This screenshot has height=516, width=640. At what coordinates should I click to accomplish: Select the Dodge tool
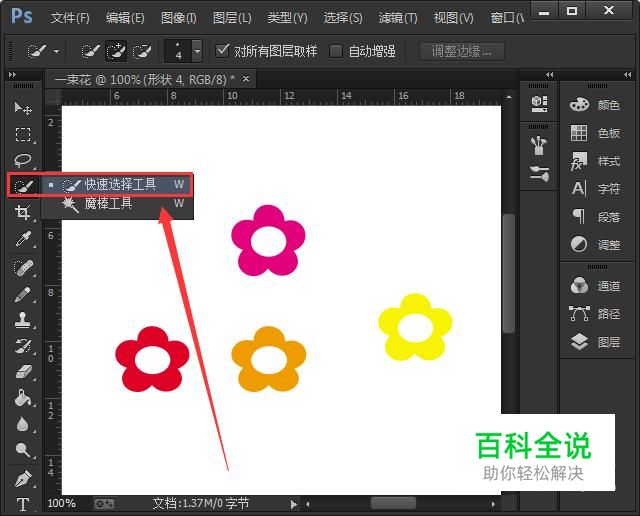23,450
